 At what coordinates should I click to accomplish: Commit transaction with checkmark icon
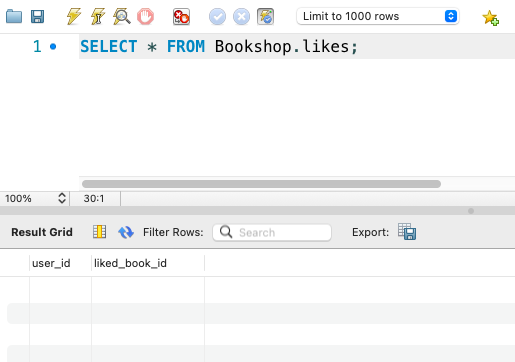click(x=217, y=17)
